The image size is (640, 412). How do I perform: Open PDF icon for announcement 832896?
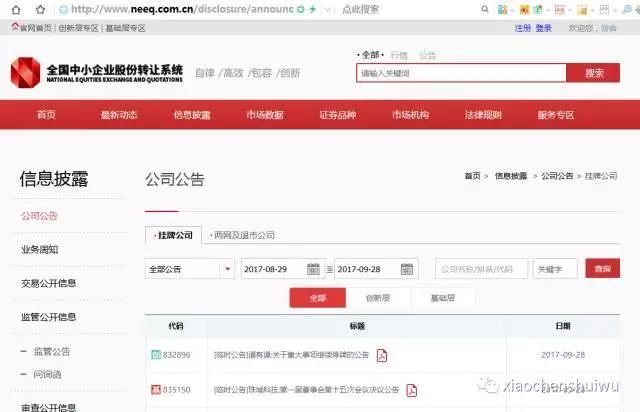382,355
